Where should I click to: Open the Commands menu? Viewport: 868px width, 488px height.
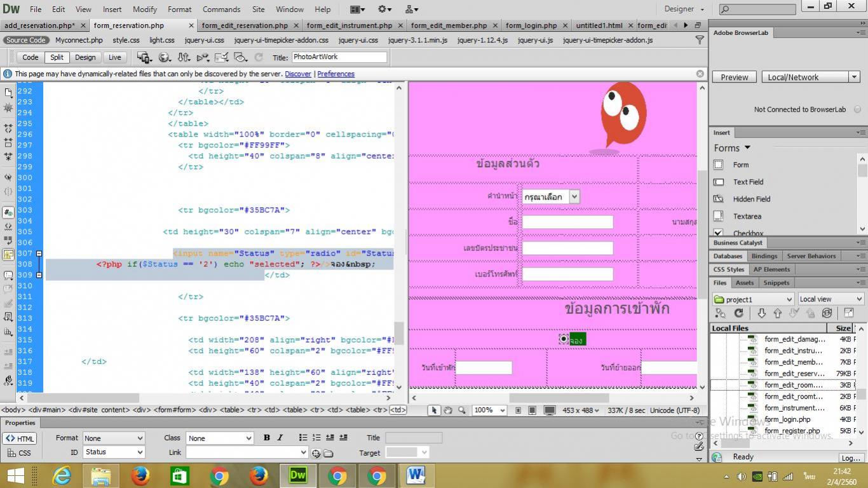click(221, 9)
